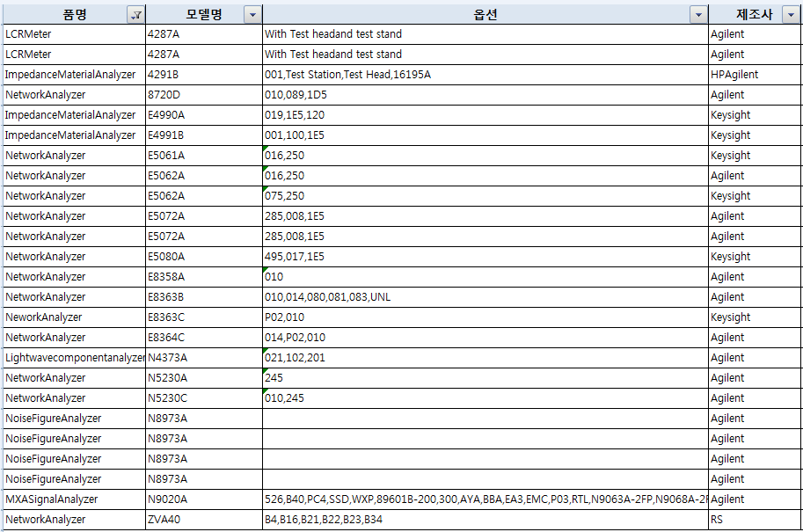Select option cell B4,B16,B21,B22,B23,B34
Viewport: 803px width, 532px height.
324,520
